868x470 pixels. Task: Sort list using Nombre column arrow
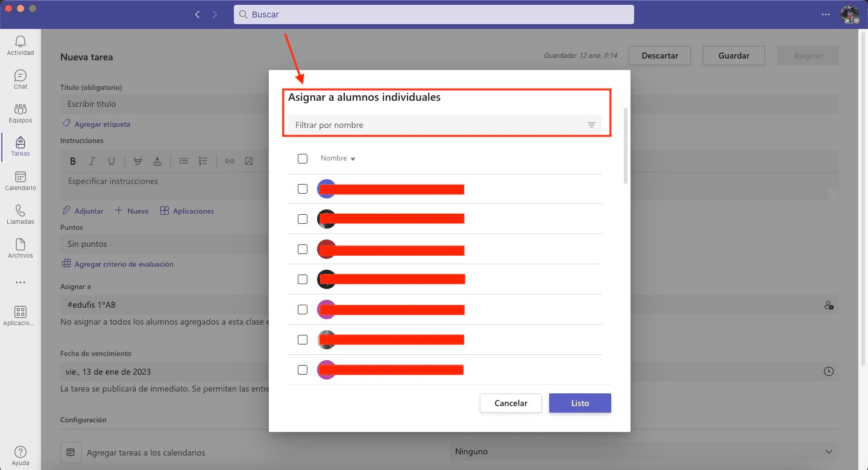[x=353, y=159]
